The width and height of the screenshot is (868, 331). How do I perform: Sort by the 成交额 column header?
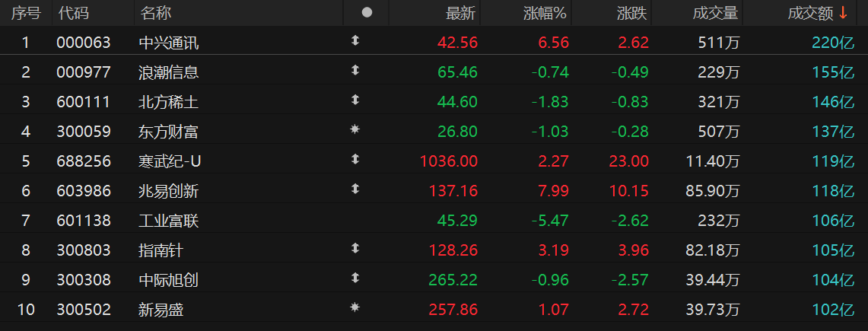pyautogui.click(x=810, y=13)
